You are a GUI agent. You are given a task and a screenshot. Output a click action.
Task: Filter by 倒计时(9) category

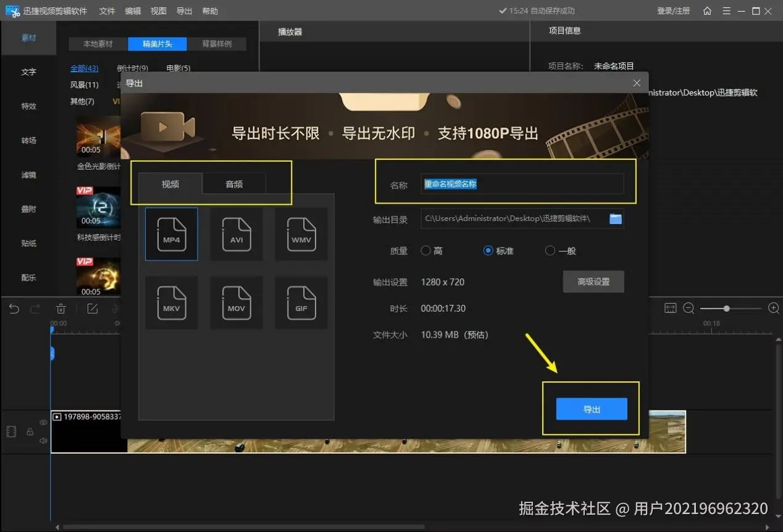point(132,69)
